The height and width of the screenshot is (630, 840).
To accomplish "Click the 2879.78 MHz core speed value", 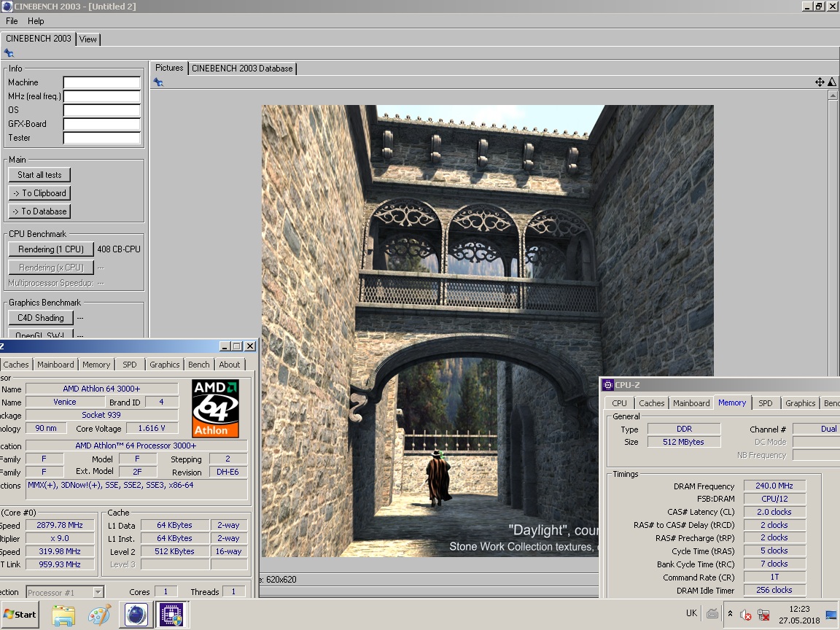I will [60, 525].
